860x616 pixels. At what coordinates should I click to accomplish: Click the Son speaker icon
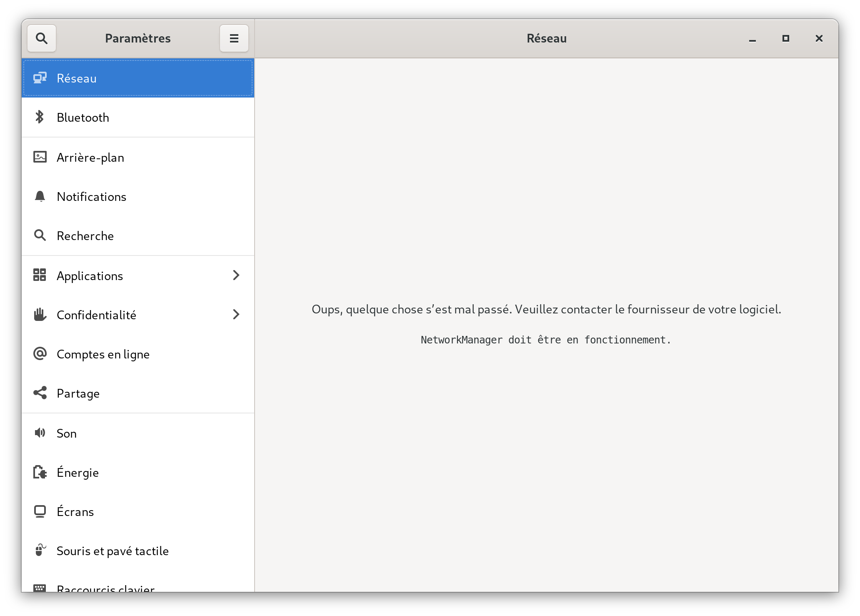pyautogui.click(x=40, y=433)
